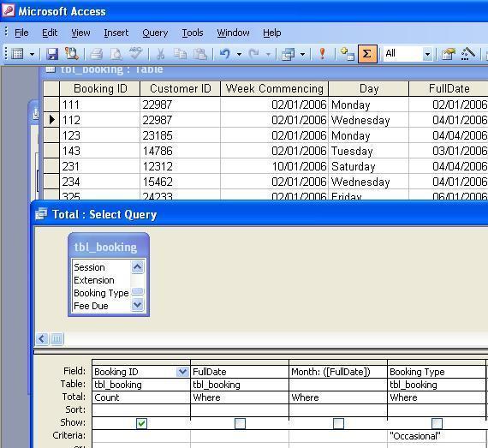
Task: Click the Properties toolbar icon
Action: [448, 54]
